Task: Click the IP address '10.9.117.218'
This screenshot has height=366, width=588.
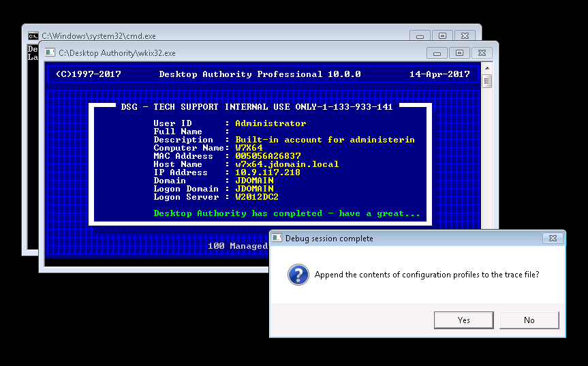Action: 268,172
